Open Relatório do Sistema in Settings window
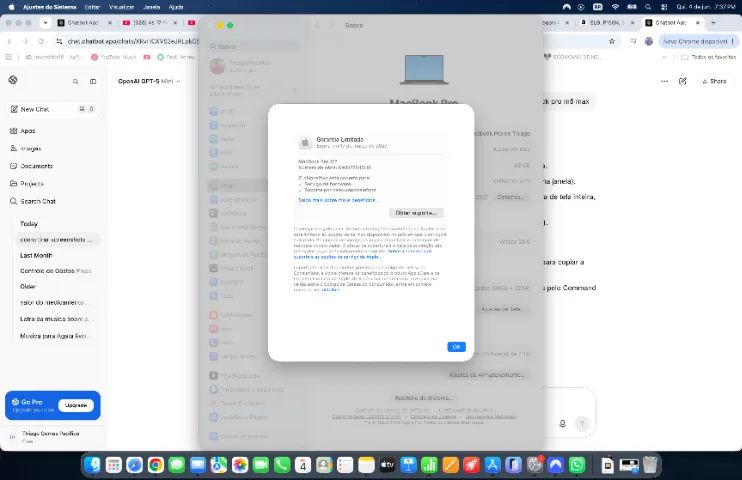Screen dimensions: 742x480 click(424, 398)
